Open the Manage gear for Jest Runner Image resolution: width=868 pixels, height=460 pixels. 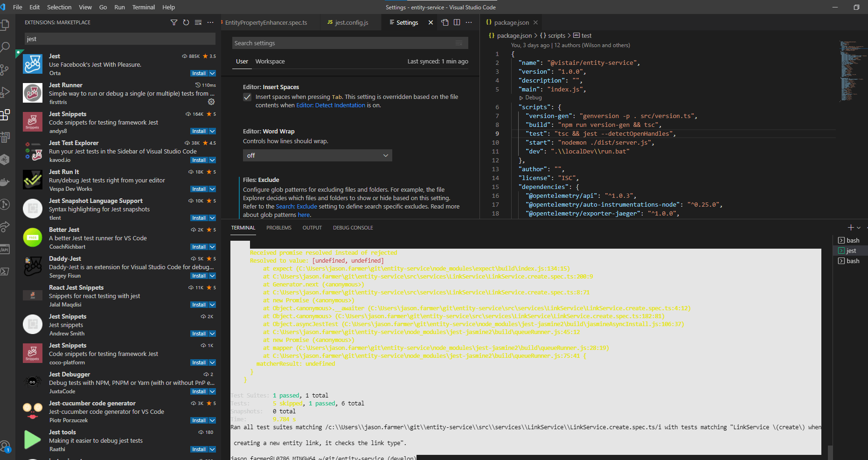(211, 102)
